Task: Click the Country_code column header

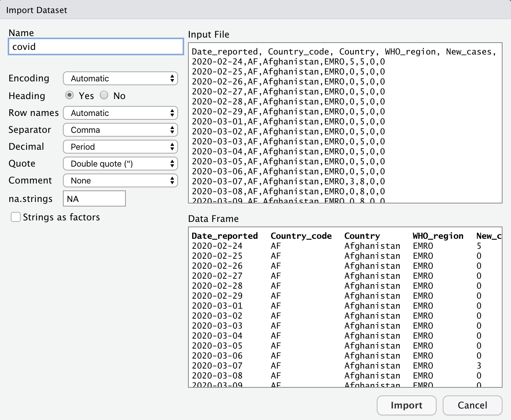Action: pyautogui.click(x=301, y=236)
